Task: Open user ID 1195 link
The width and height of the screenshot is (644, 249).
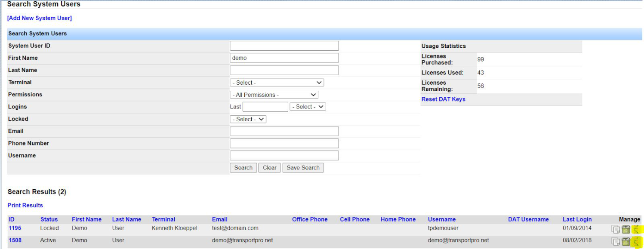Action: [15, 228]
